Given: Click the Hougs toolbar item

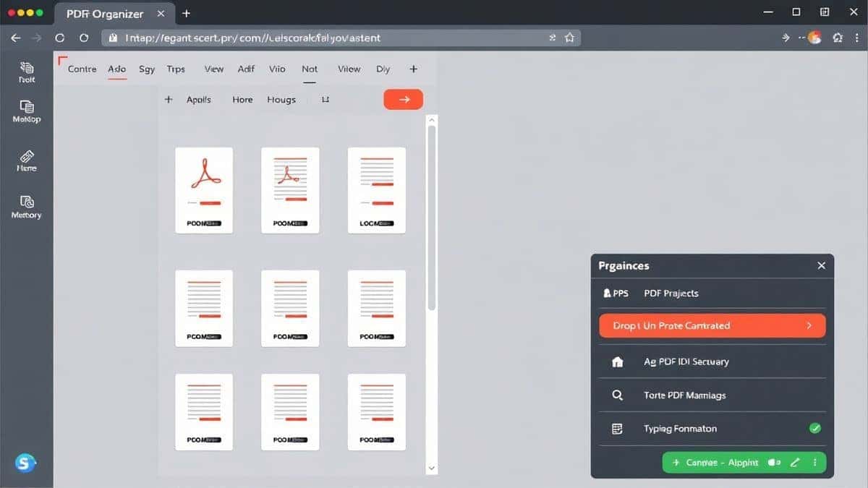Looking at the screenshot, I should tap(281, 100).
